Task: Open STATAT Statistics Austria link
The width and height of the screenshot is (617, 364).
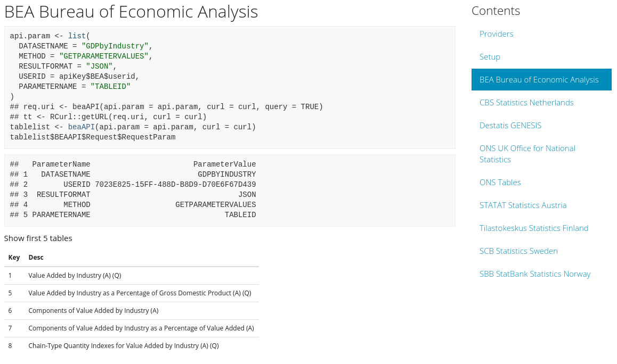Action: (523, 205)
